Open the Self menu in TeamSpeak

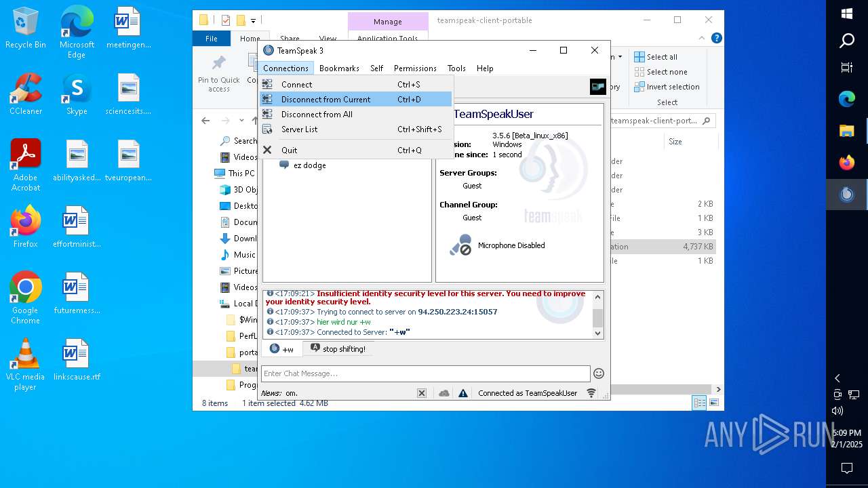point(377,68)
